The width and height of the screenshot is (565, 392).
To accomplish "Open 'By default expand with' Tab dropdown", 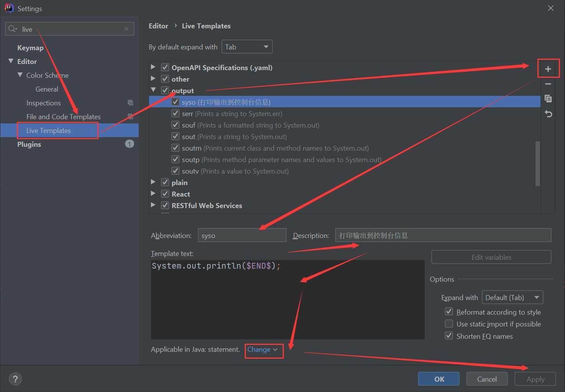I will tap(247, 47).
